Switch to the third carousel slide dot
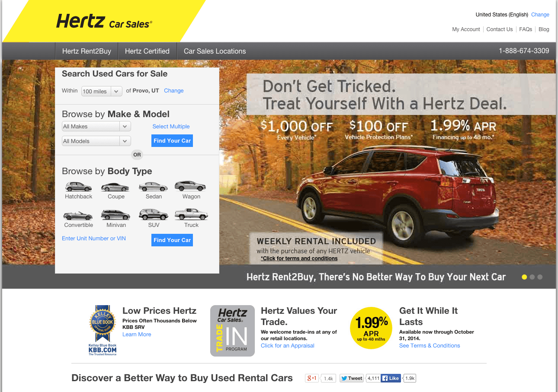Viewport: 558px width, 392px height. pos(540,277)
